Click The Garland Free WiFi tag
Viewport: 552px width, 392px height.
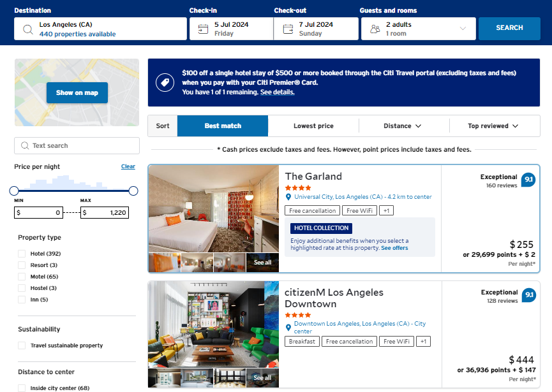point(359,210)
